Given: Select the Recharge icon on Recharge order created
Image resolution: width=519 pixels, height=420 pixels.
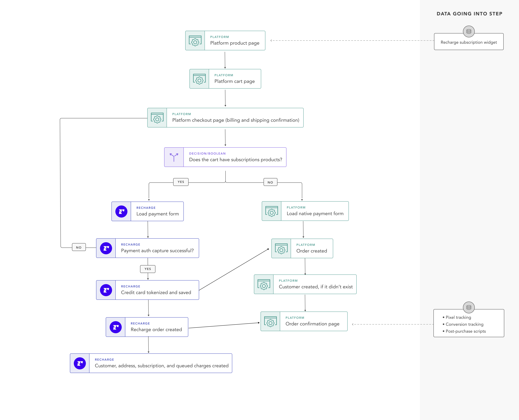Looking at the screenshot, I should 115,327.
